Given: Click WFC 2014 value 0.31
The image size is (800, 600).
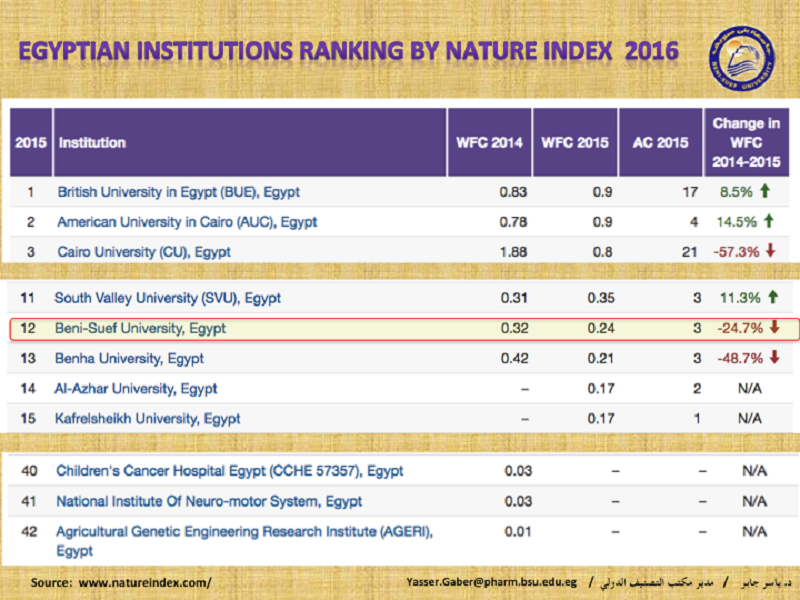Looking at the screenshot, I should point(514,298).
